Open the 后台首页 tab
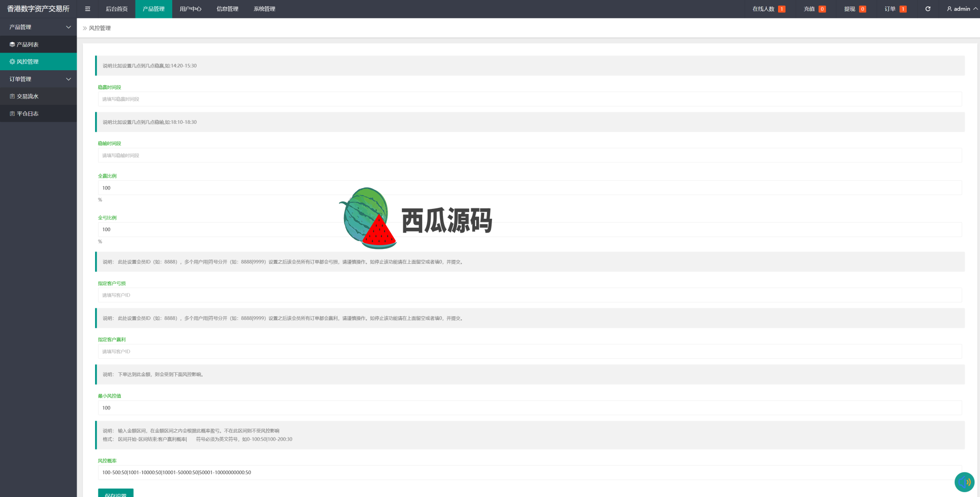Screen dimensions: 980x497 pos(117,9)
